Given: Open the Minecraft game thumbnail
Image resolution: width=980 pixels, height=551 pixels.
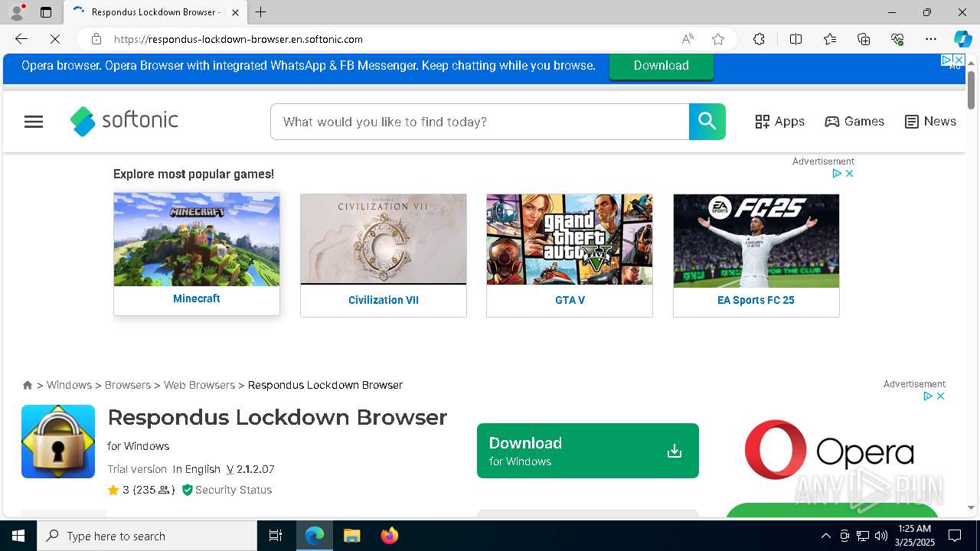Looking at the screenshot, I should pos(197,240).
